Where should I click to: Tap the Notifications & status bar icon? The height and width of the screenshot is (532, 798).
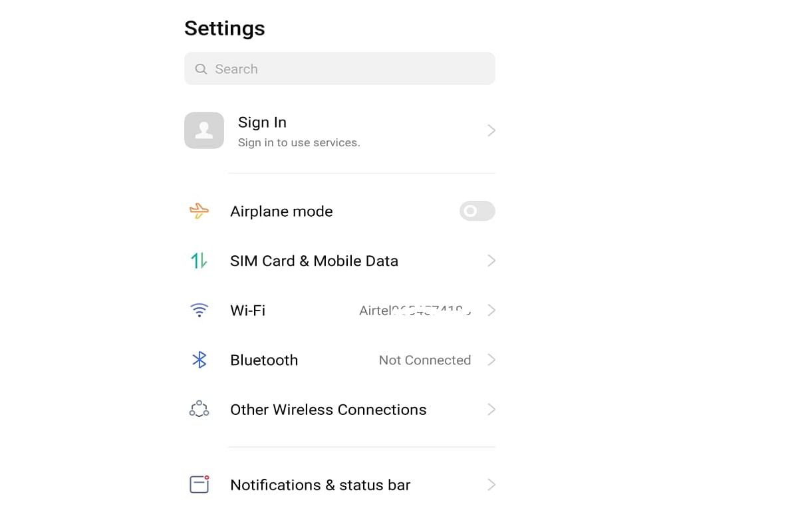pyautogui.click(x=198, y=485)
